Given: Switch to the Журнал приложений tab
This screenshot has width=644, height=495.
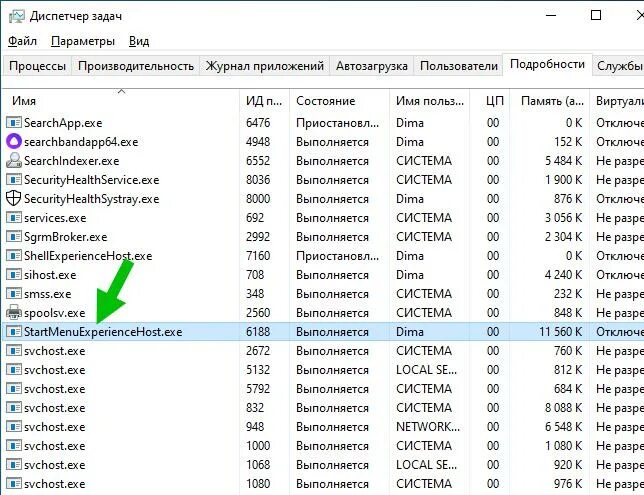Looking at the screenshot, I should [264, 66].
